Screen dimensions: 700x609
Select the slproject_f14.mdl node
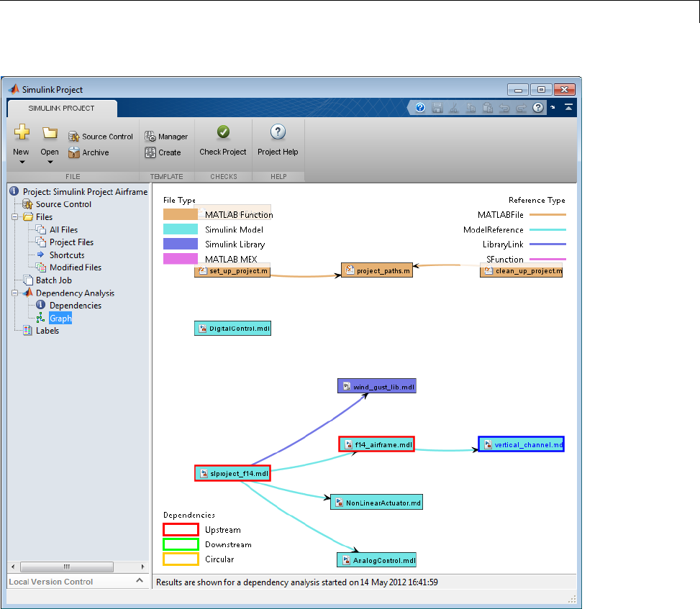(232, 473)
